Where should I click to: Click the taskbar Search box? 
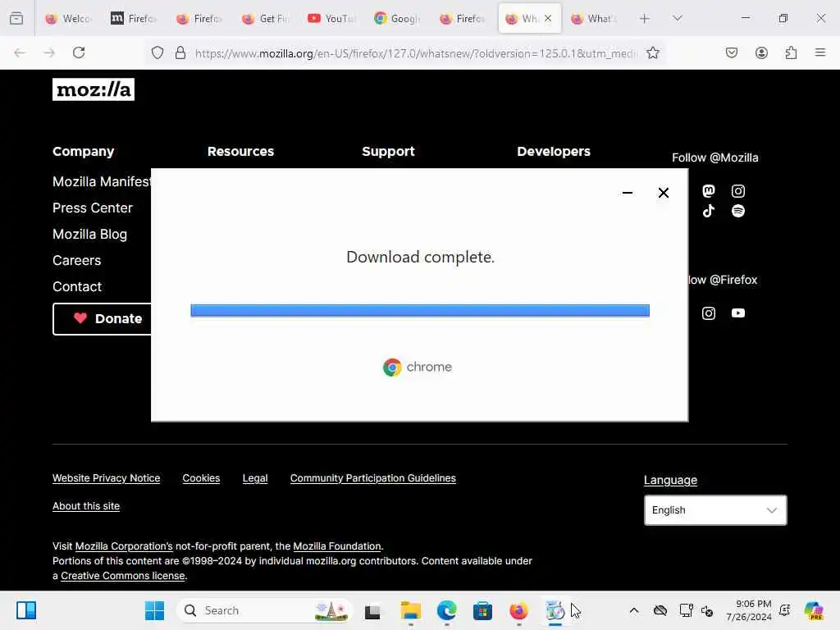click(x=265, y=610)
